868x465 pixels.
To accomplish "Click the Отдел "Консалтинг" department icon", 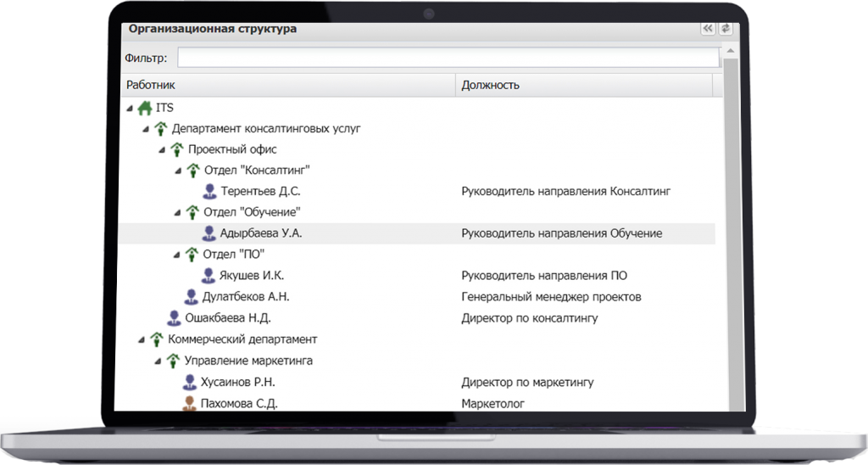I will [x=192, y=171].
